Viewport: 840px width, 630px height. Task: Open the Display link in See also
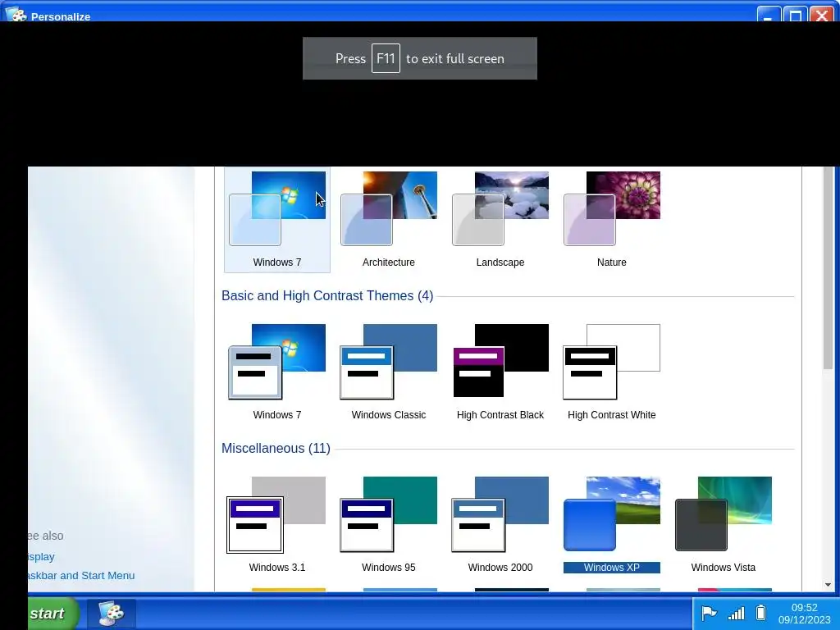coord(41,557)
